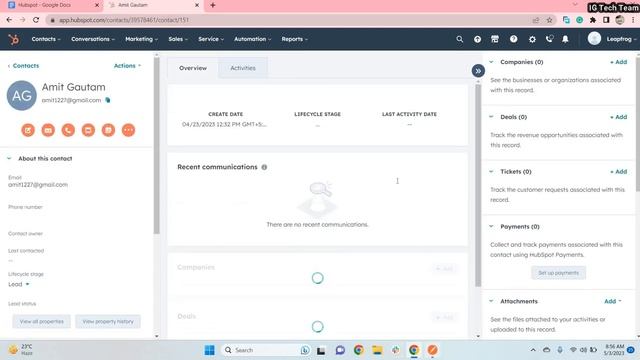Open the Service navigation menu
Viewport: 640px width, 360px height.
tap(211, 39)
